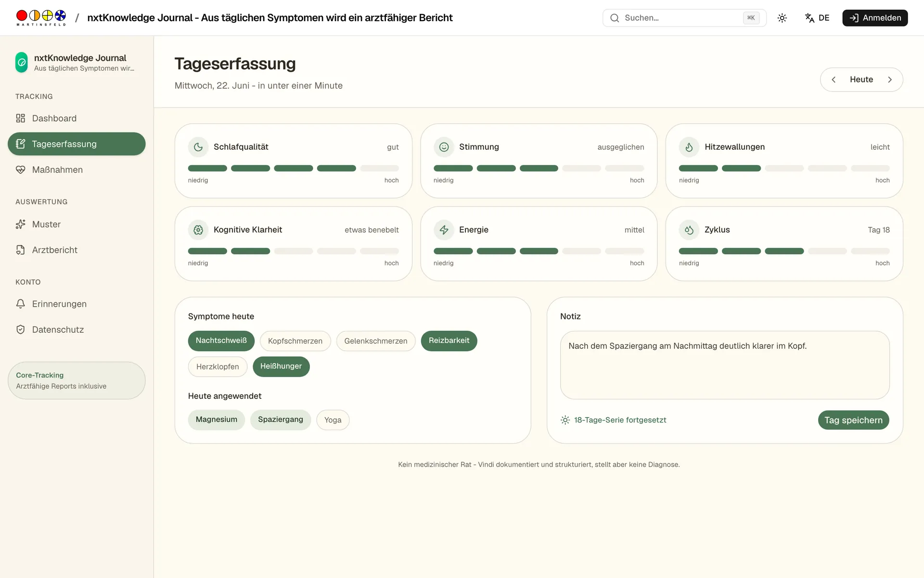Set Hitzewallungen to third segment
This screenshot has width=924, height=578.
(x=784, y=168)
